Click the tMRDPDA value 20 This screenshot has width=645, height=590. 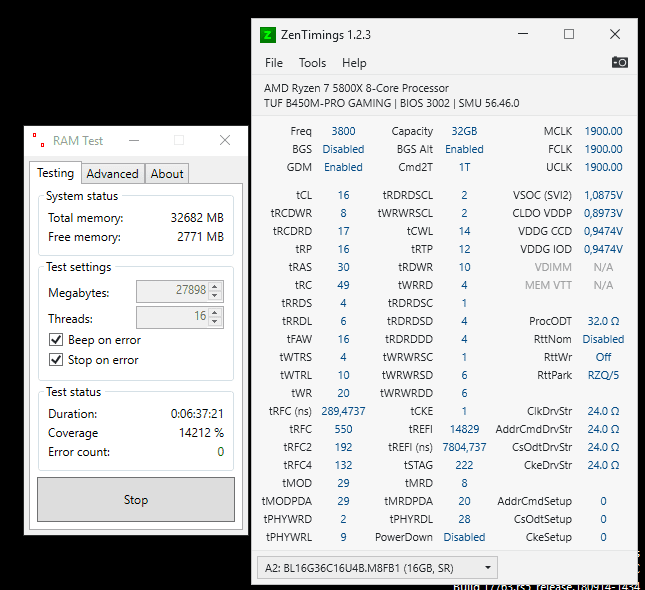coord(464,501)
